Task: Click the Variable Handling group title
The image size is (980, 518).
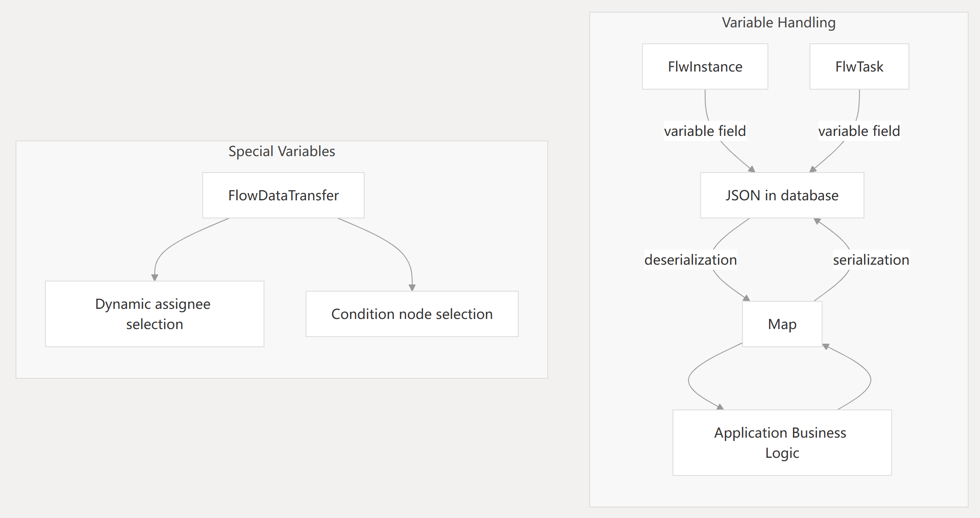Action: [779, 22]
